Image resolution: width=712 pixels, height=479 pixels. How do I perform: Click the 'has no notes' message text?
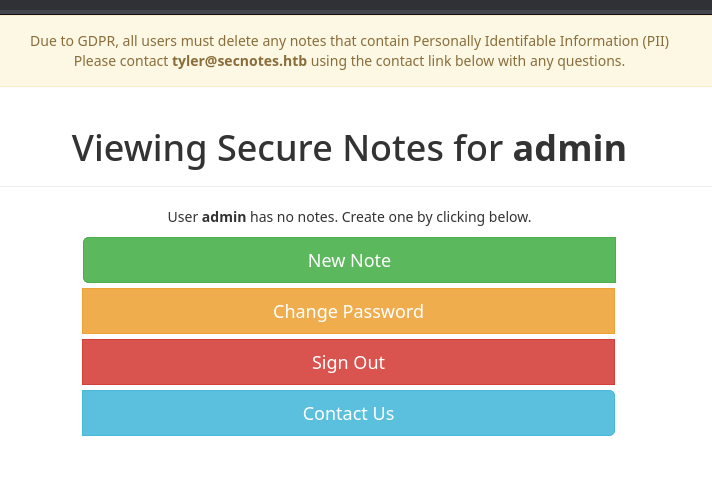293,217
